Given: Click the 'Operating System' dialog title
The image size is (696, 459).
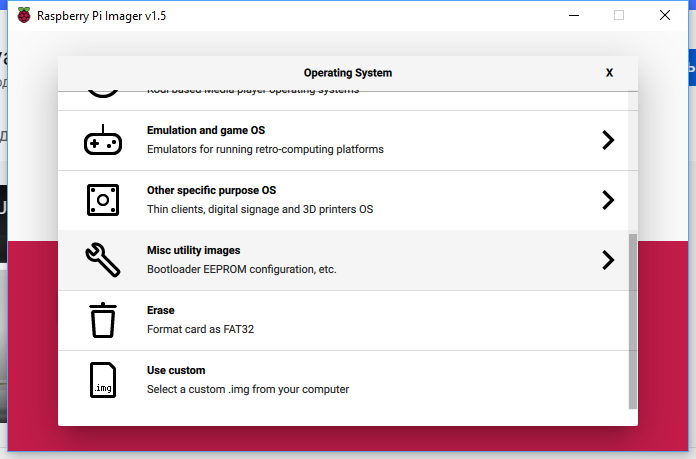Looking at the screenshot, I should (348, 73).
